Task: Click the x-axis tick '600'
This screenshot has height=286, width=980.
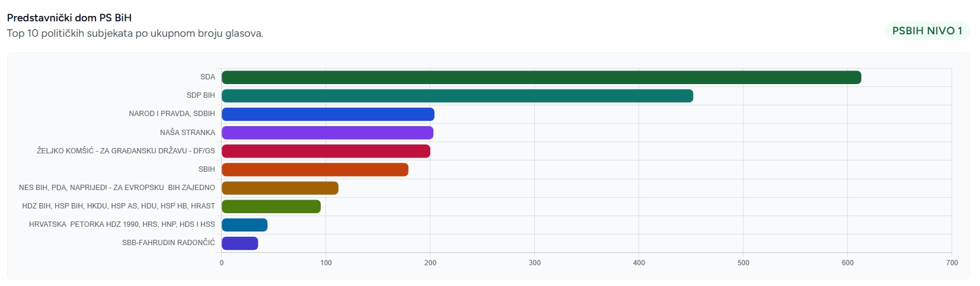Action: tap(848, 263)
